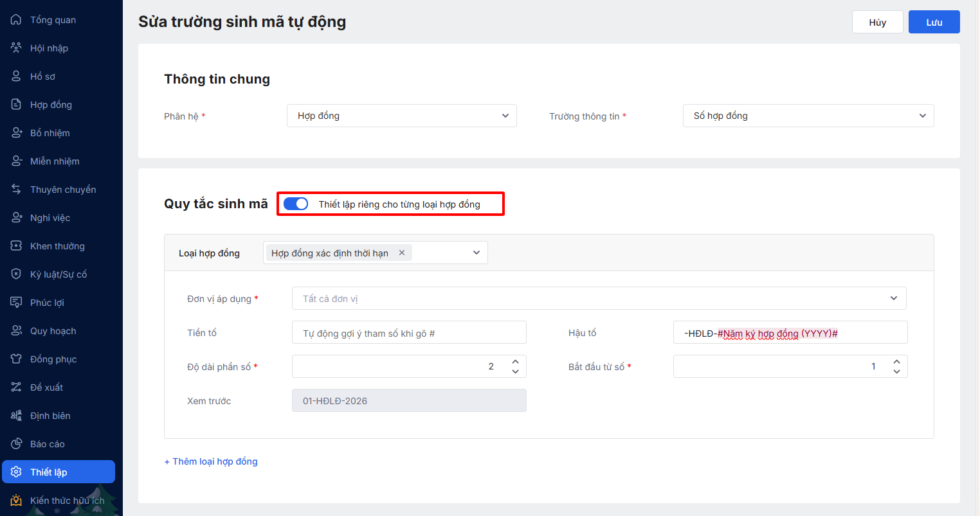Open Tổng quan home icon in sidebar
Image resolution: width=980 pixels, height=516 pixels.
16,20
